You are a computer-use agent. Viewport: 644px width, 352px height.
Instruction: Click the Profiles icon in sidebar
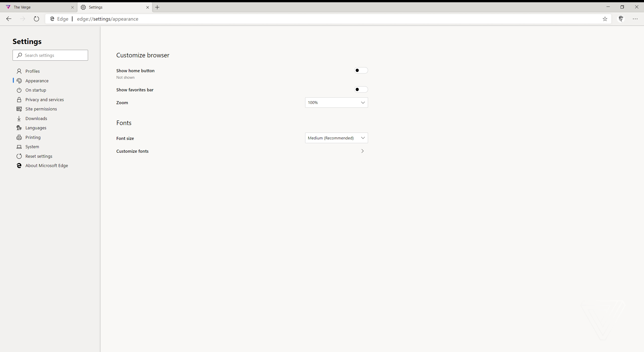(19, 71)
